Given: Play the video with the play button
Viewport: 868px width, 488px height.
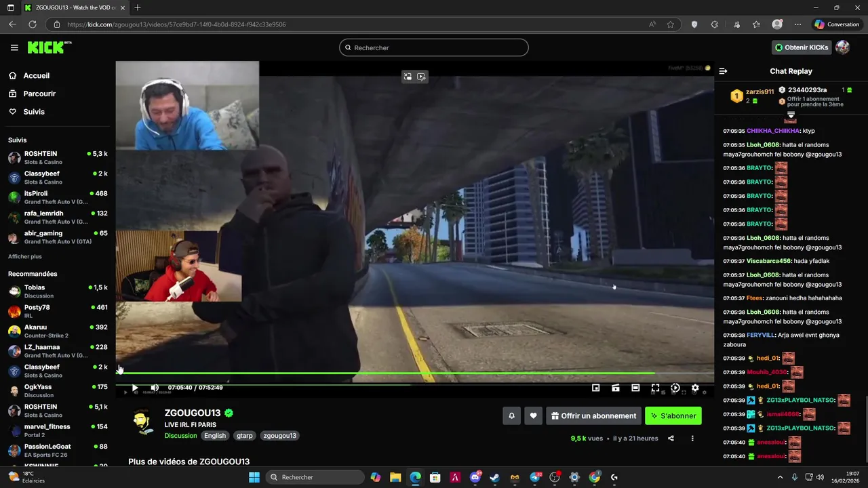Looking at the screenshot, I should (x=134, y=388).
